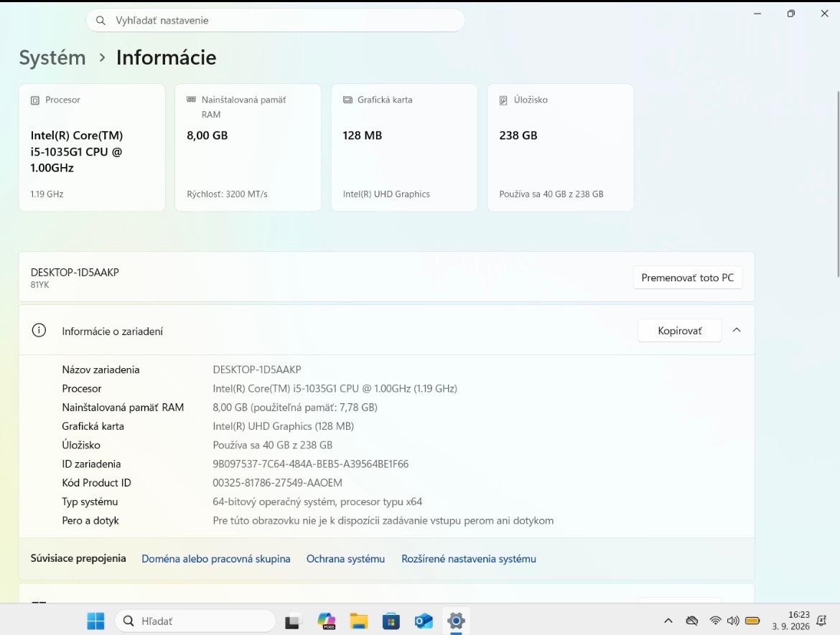Click Premenovať toto PC button
Image resolution: width=840 pixels, height=635 pixels.
[687, 278]
